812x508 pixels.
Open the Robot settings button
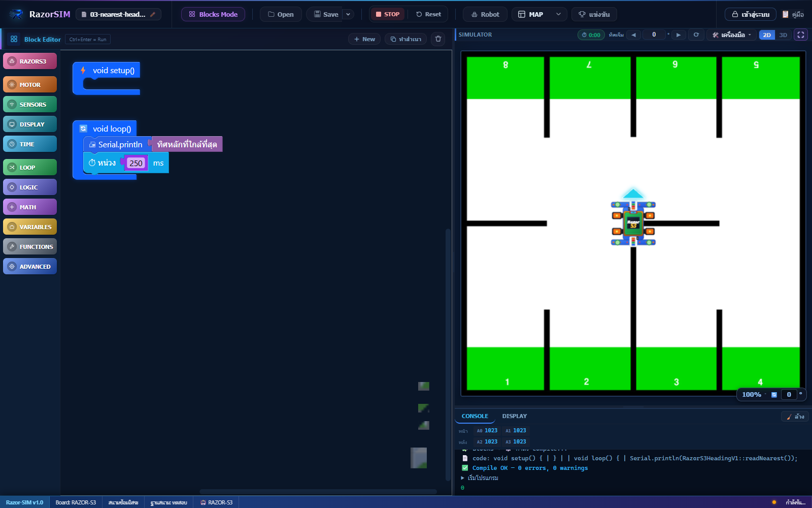(x=485, y=14)
